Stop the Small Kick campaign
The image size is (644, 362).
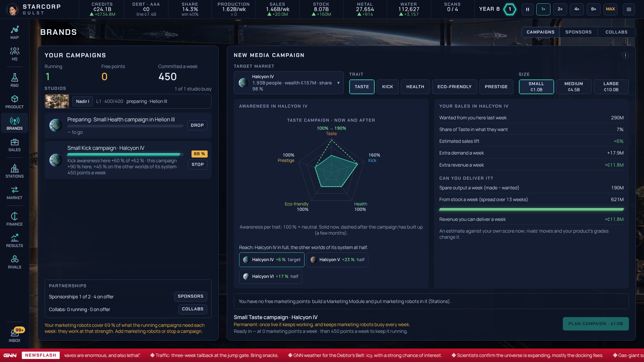tap(198, 165)
